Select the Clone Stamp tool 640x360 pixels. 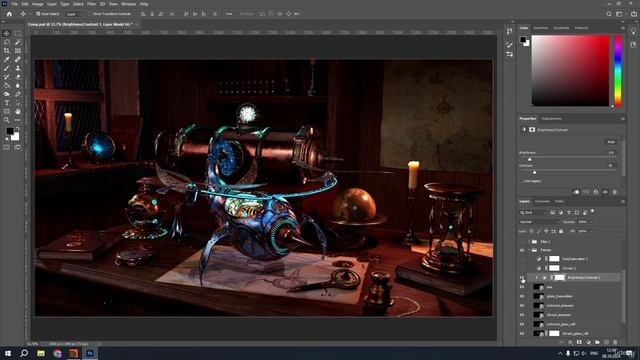click(x=18, y=68)
